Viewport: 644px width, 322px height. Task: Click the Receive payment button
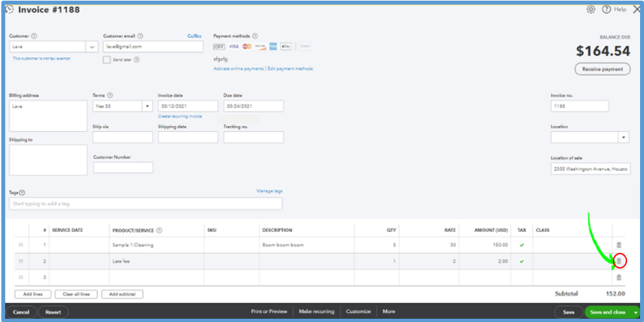click(x=602, y=69)
